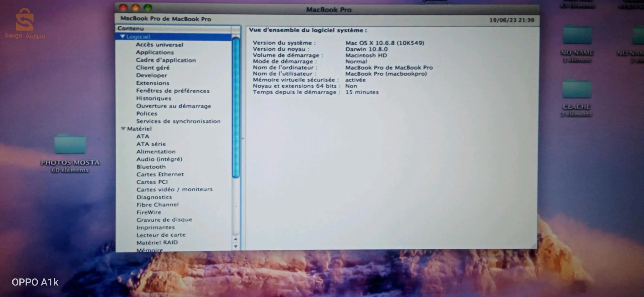This screenshot has width=644, height=297.
Task: Select Services de synchronisation item
Action: click(x=178, y=121)
